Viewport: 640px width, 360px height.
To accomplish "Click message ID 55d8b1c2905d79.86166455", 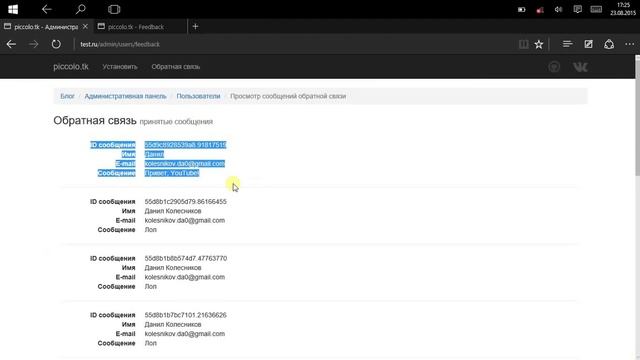I will (x=185, y=202).
